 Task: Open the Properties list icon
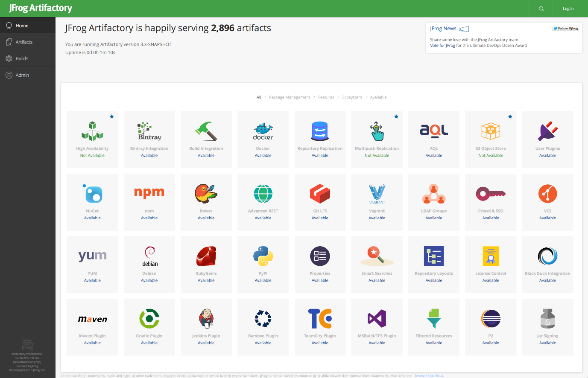[320, 256]
